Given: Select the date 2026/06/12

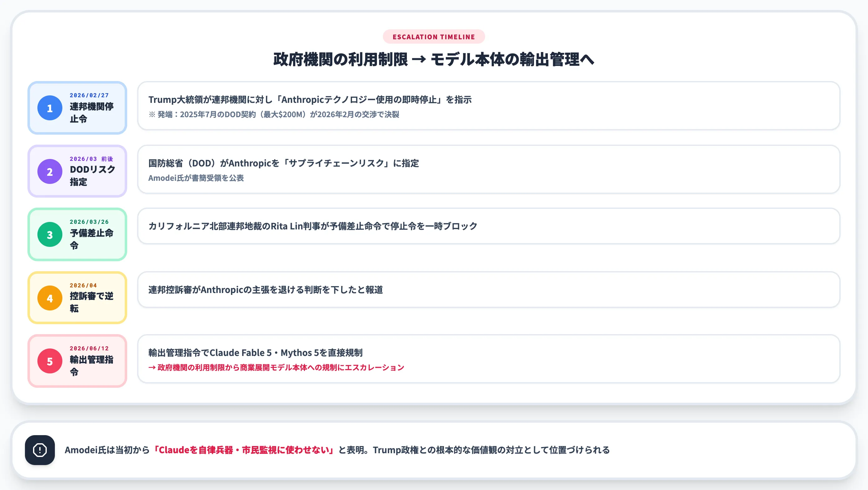Looking at the screenshot, I should point(89,348).
